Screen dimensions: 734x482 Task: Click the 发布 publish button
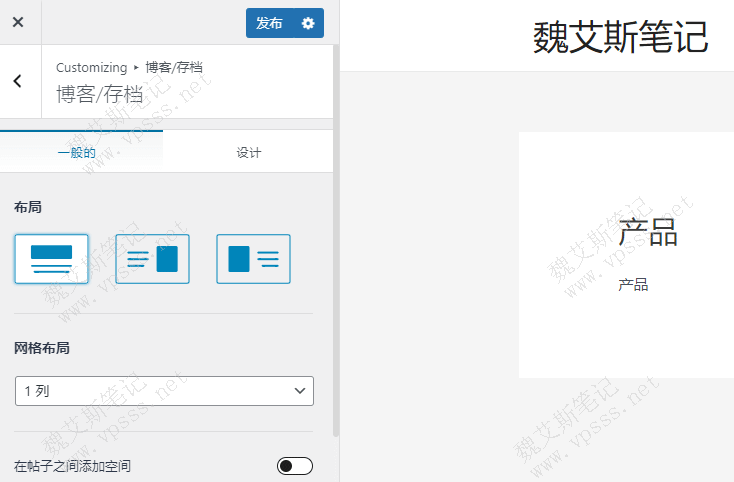269,23
